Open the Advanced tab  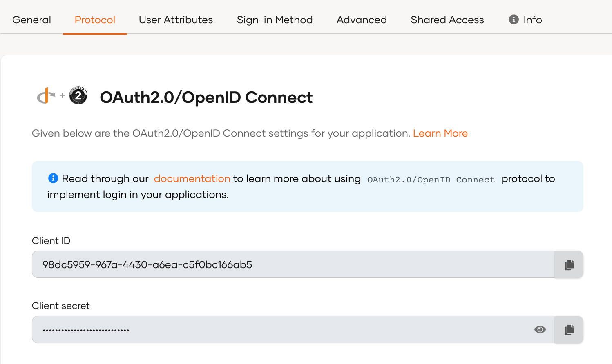click(362, 20)
